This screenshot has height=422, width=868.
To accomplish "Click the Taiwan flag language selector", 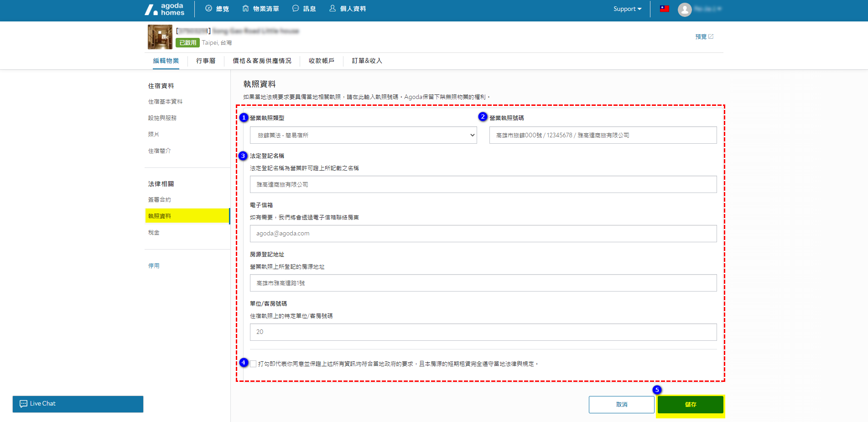I will pyautogui.click(x=665, y=9).
